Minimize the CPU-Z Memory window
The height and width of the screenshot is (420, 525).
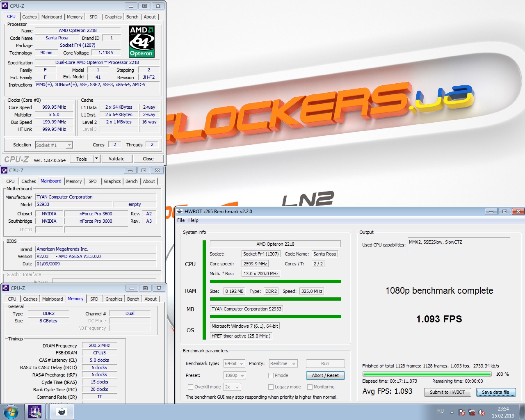[x=132, y=288]
